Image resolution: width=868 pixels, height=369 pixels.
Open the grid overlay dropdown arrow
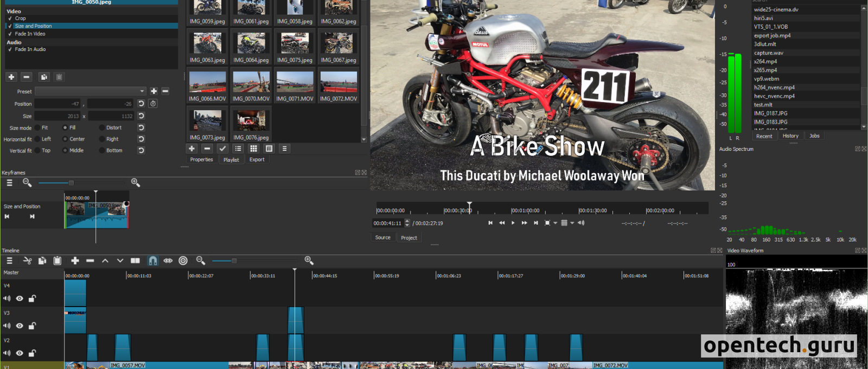pos(572,223)
